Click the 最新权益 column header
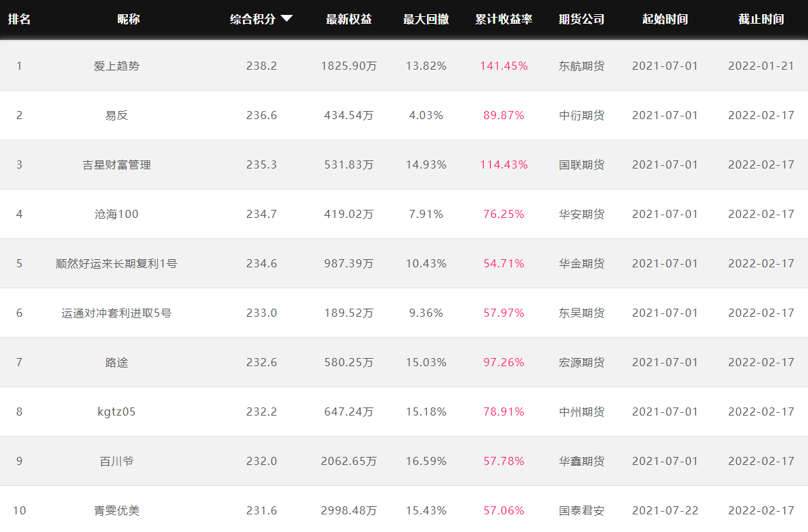 (349, 19)
